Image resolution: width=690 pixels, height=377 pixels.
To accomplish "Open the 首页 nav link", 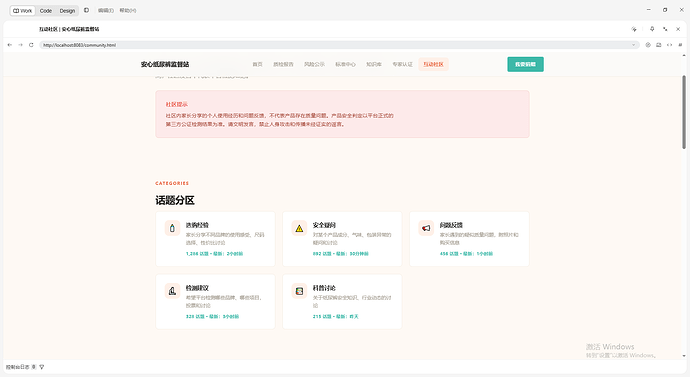I will 257,64.
